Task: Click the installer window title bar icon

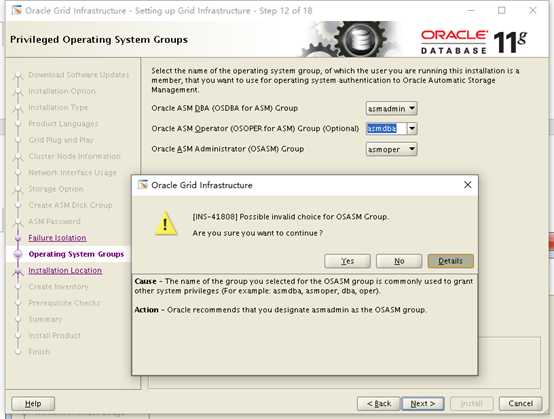Action: 16,10
